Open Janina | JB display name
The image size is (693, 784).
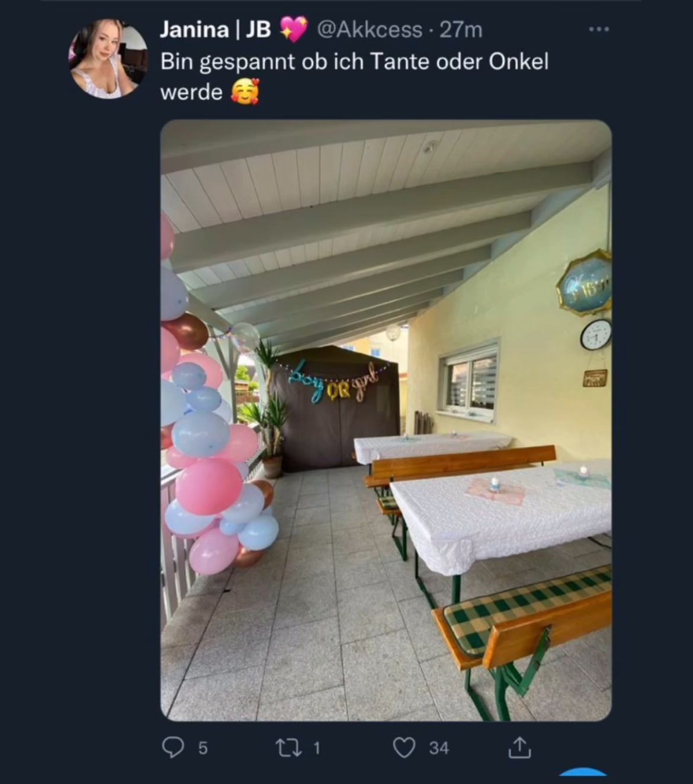click(x=216, y=30)
